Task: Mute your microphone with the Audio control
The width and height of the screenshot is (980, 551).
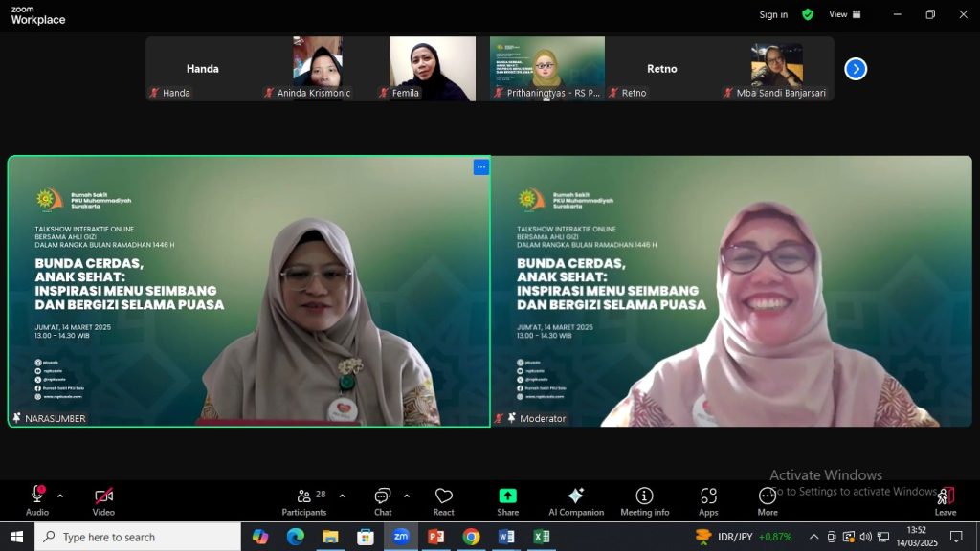Action: click(x=36, y=496)
